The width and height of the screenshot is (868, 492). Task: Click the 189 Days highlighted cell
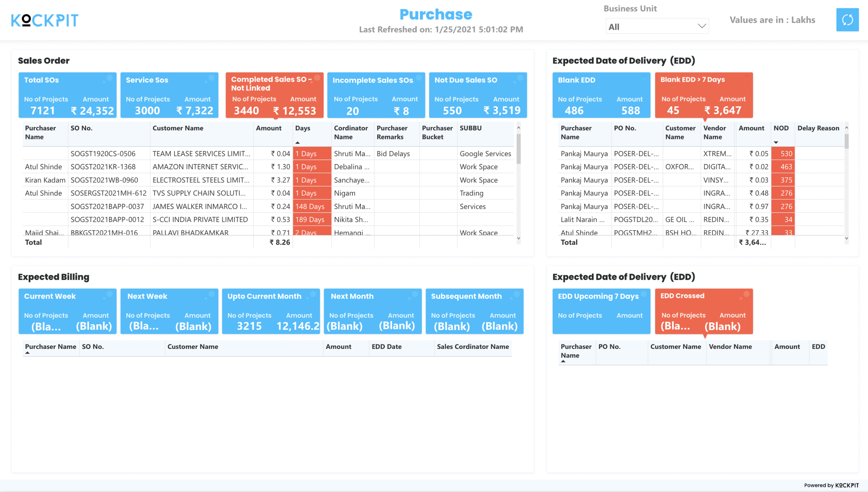312,220
